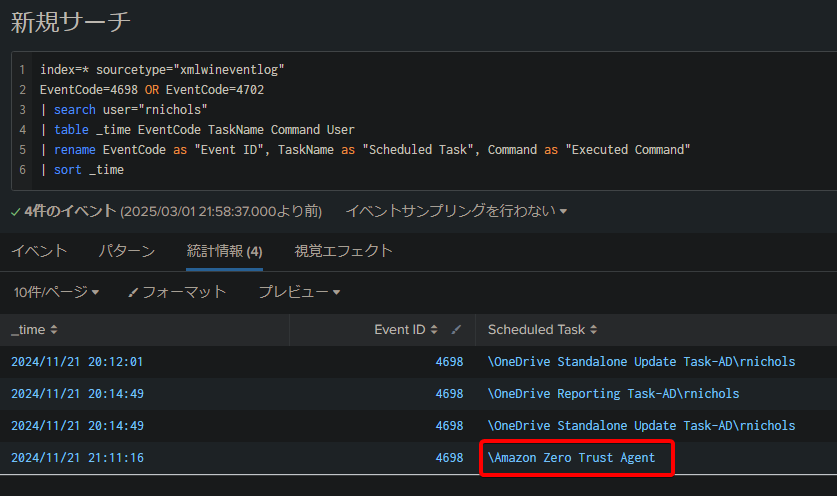This screenshot has width=837, height=496.
Task: Click the Event ID column header label
Action: click(x=400, y=330)
